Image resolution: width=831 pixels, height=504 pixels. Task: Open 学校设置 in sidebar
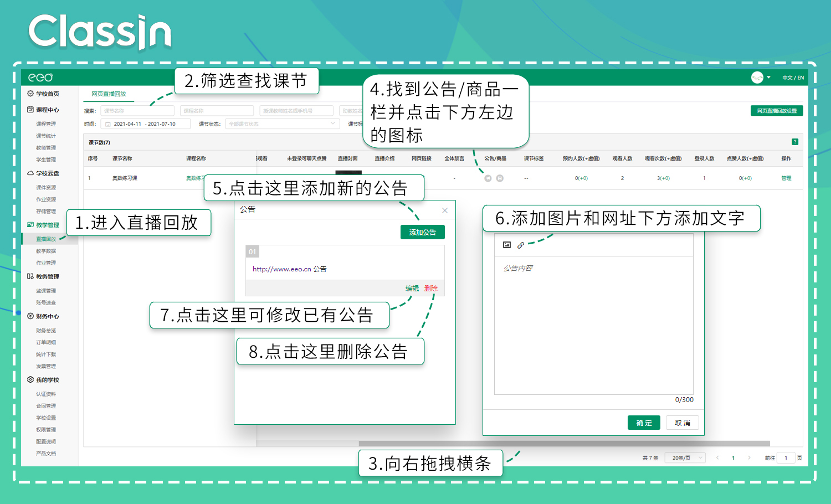coord(46,418)
